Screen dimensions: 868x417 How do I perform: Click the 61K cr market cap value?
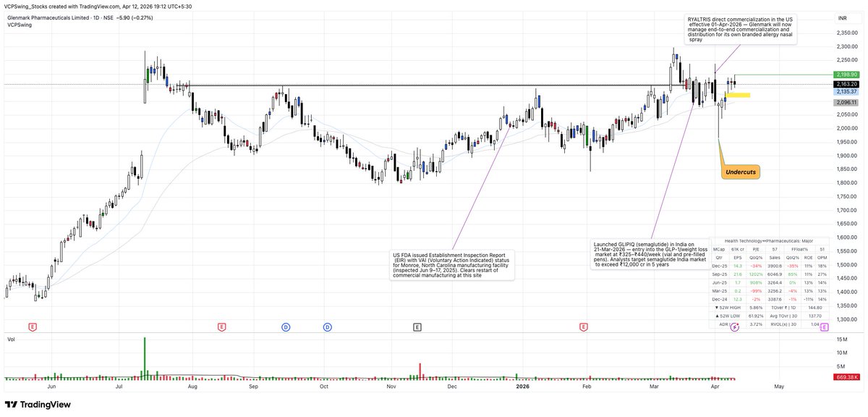click(x=738, y=249)
